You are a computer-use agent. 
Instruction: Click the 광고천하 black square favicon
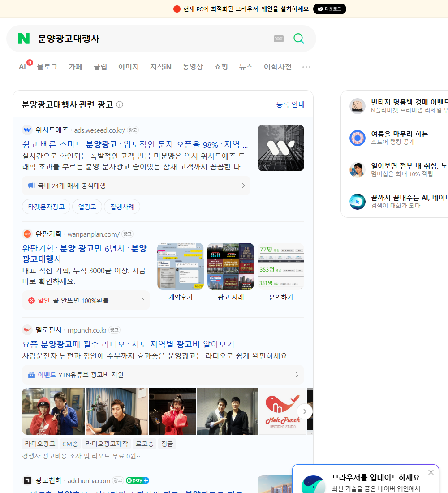[27, 480]
